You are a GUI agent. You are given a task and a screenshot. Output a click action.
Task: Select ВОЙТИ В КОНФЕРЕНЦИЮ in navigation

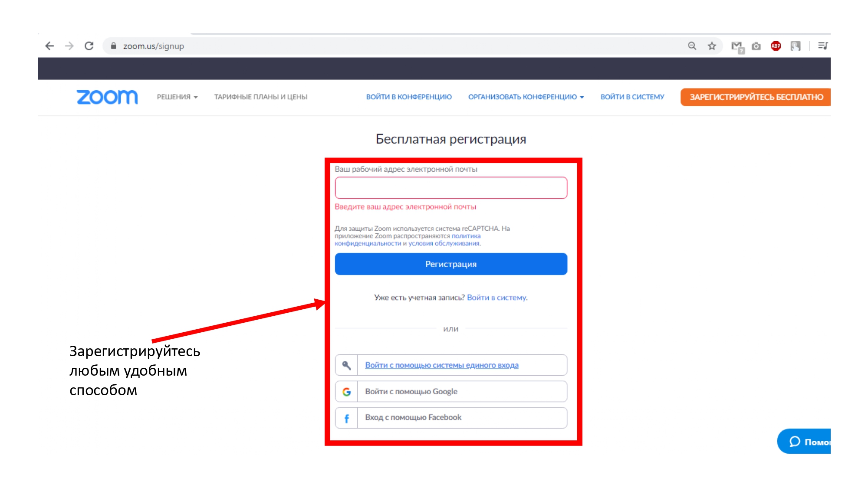tap(408, 97)
